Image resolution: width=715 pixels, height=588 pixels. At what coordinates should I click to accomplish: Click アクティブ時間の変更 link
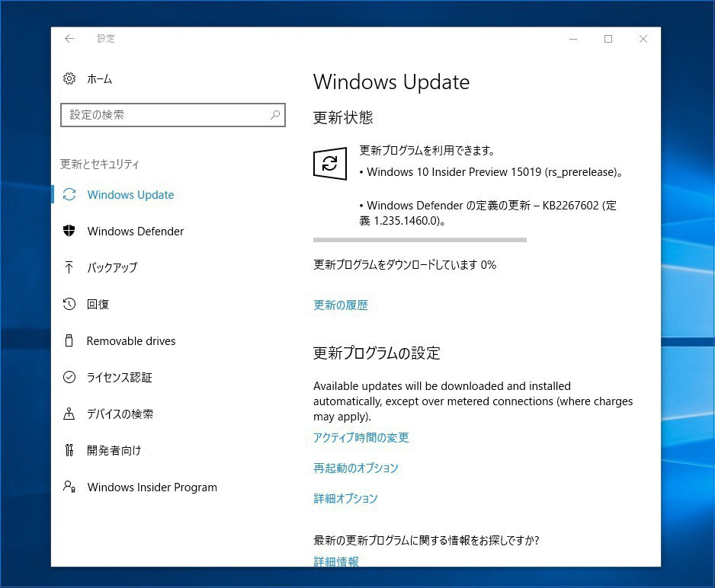361,438
